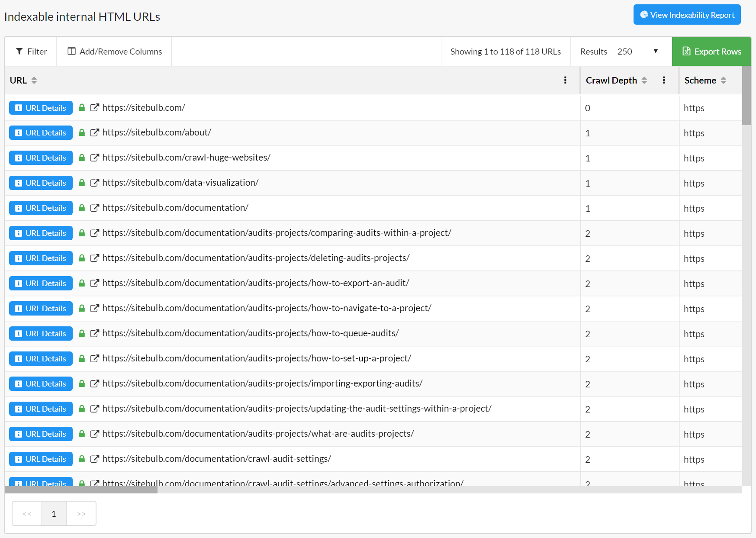Open URL column three-dot options menu
756x538 pixels.
565,80
